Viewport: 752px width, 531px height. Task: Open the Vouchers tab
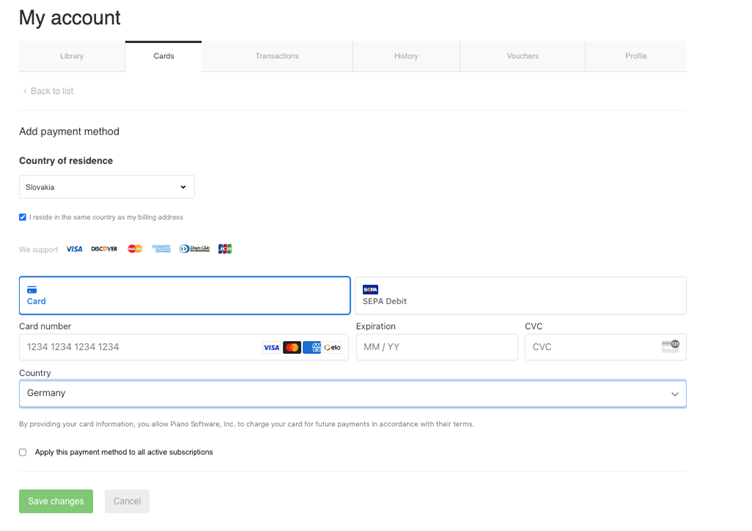[522, 56]
